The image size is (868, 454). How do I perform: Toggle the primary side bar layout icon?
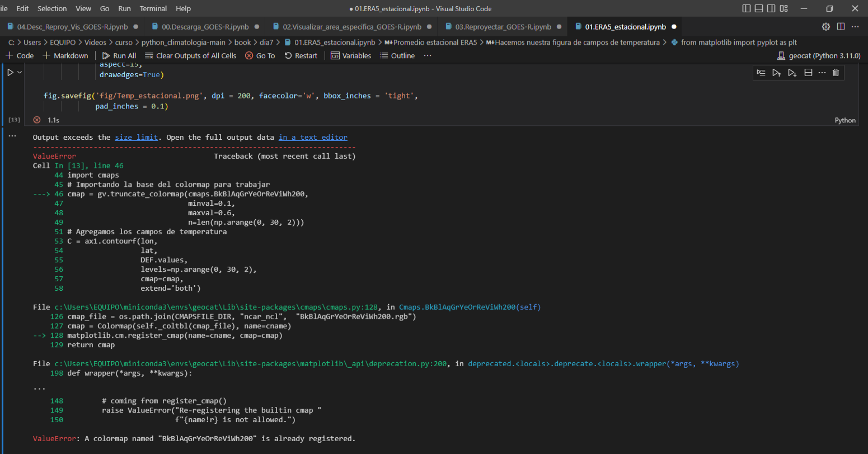pyautogui.click(x=747, y=8)
